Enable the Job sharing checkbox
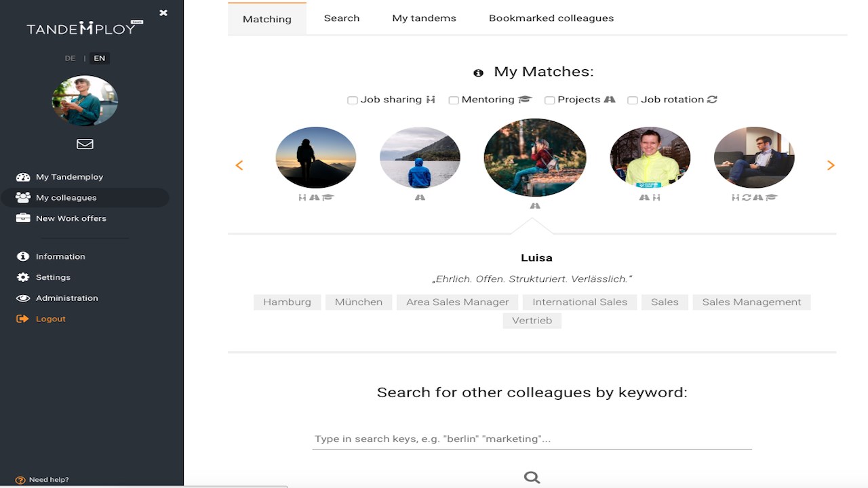The image size is (868, 488). coord(353,100)
